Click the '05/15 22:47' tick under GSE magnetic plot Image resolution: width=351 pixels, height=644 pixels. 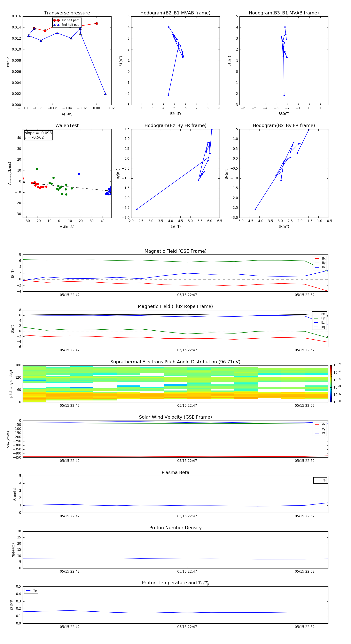point(187,295)
